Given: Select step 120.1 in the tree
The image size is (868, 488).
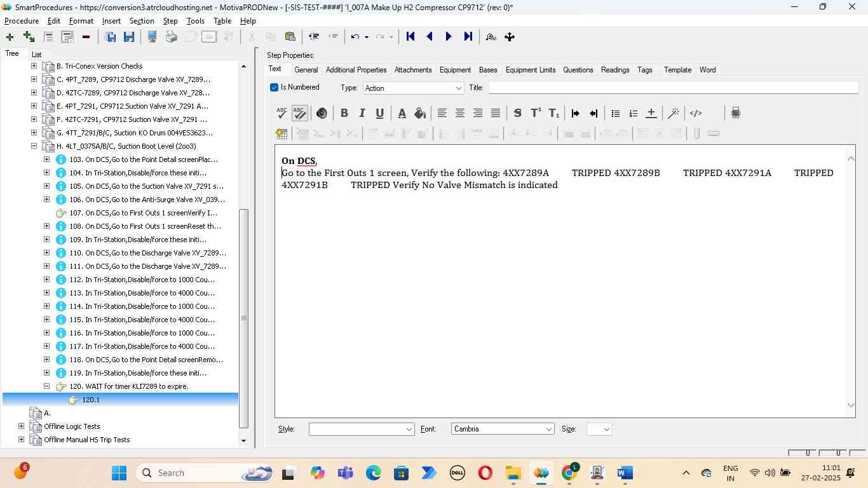Looking at the screenshot, I should (x=91, y=400).
